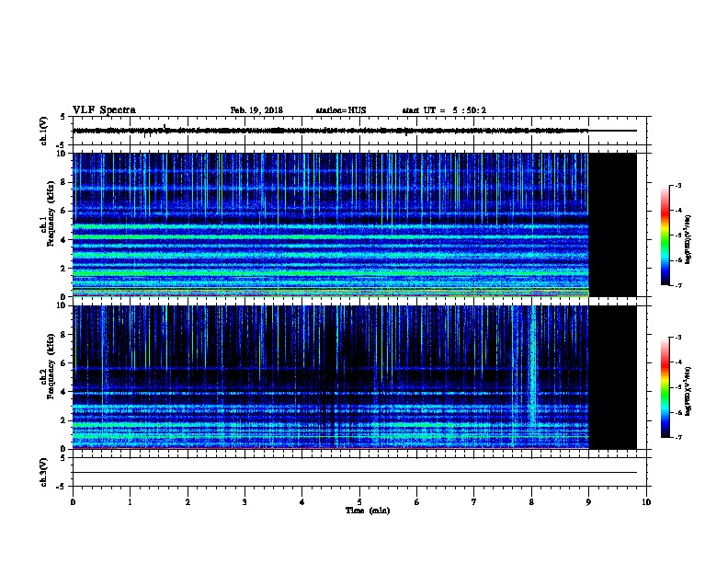Viewport: 728px width, 563px height.
Task: Click the time axis tick label "5" below the plots
Action: 359,502
